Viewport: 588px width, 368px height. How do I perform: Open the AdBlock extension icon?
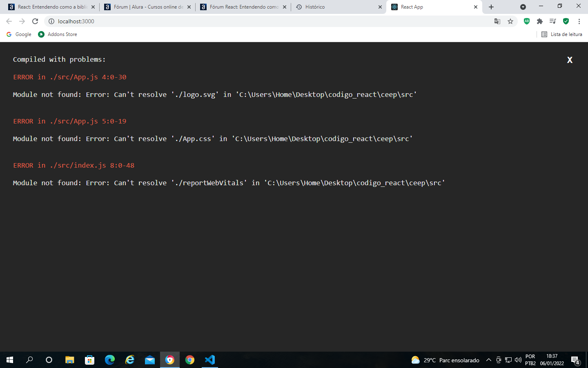coord(527,21)
